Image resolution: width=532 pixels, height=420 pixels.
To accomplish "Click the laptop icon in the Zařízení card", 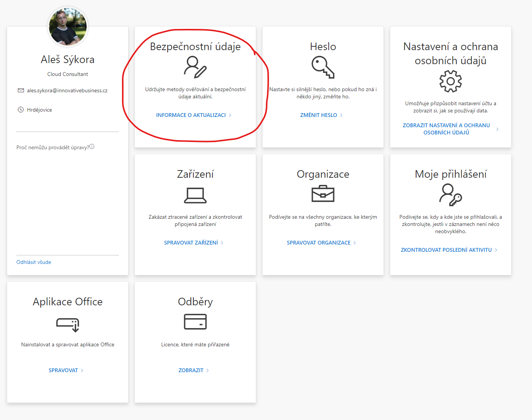I will tap(195, 196).
